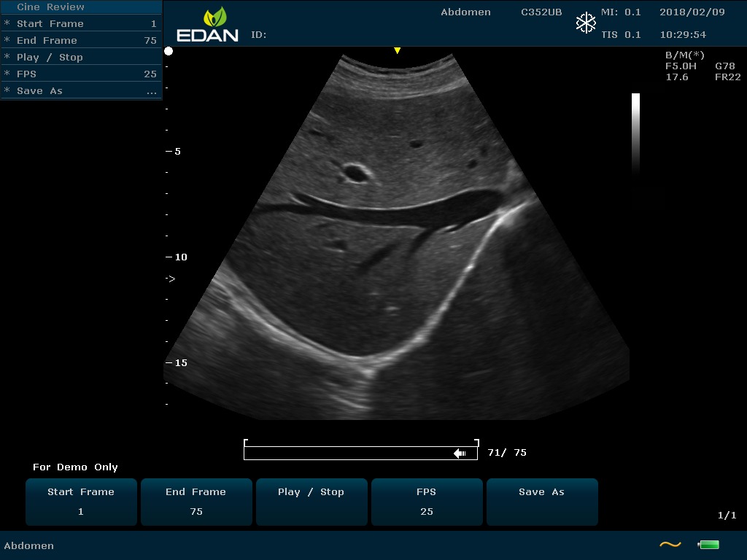This screenshot has height=560, width=747.
Task: Click the focus position arrow on depth scale
Action: pos(170,279)
